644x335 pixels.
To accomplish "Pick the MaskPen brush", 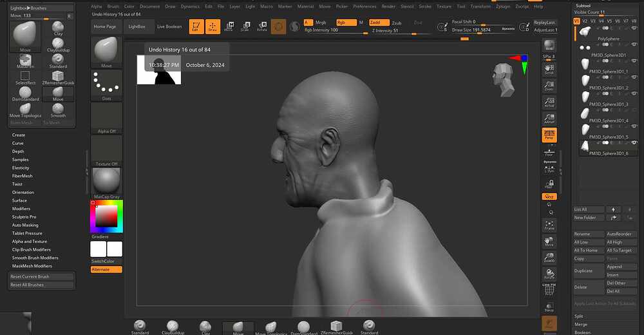I will point(25,61).
